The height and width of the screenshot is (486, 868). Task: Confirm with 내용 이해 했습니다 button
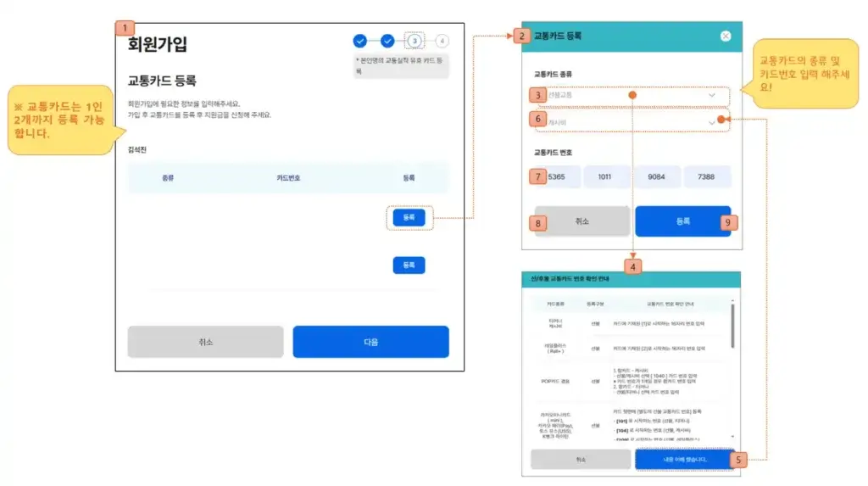[x=684, y=459]
